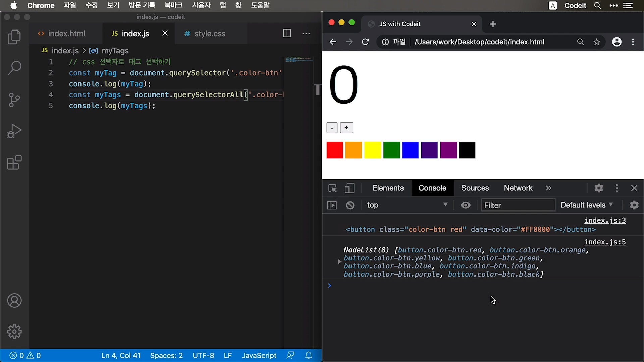Screen dimensions: 644x362
Task: Click the live expression eye icon
Action: 466,205
